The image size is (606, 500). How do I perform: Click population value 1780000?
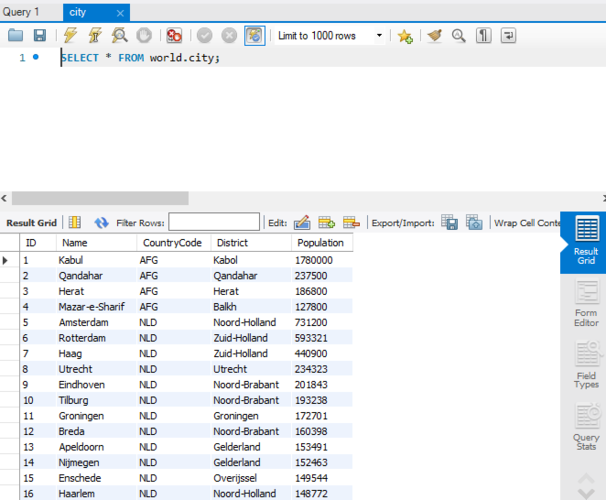[322, 260]
